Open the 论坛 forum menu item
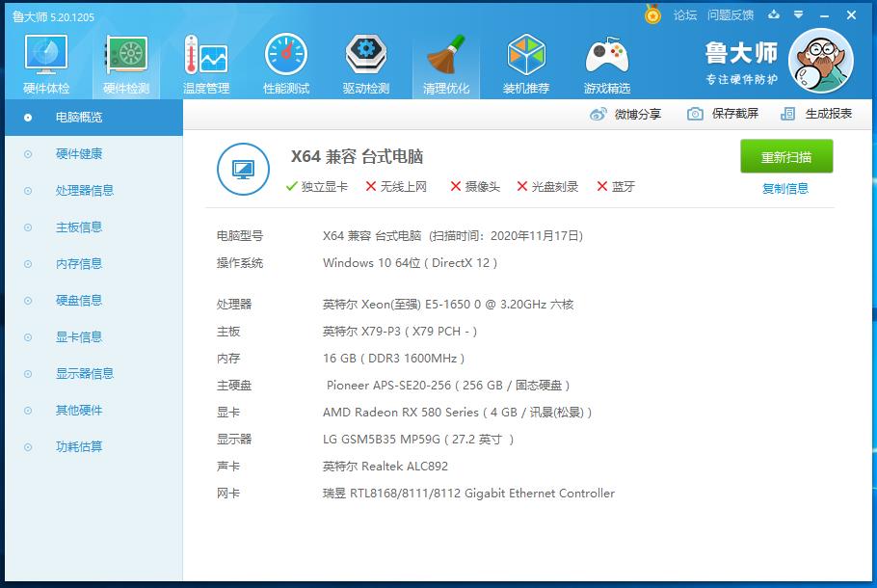 pyautogui.click(x=686, y=15)
